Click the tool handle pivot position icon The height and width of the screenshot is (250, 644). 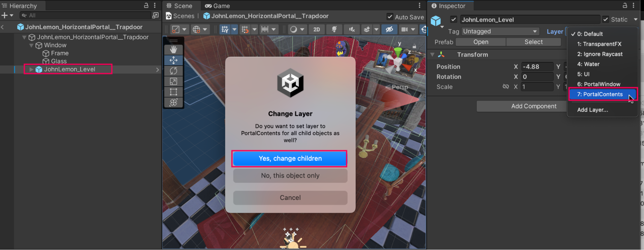pyautogui.click(x=176, y=29)
